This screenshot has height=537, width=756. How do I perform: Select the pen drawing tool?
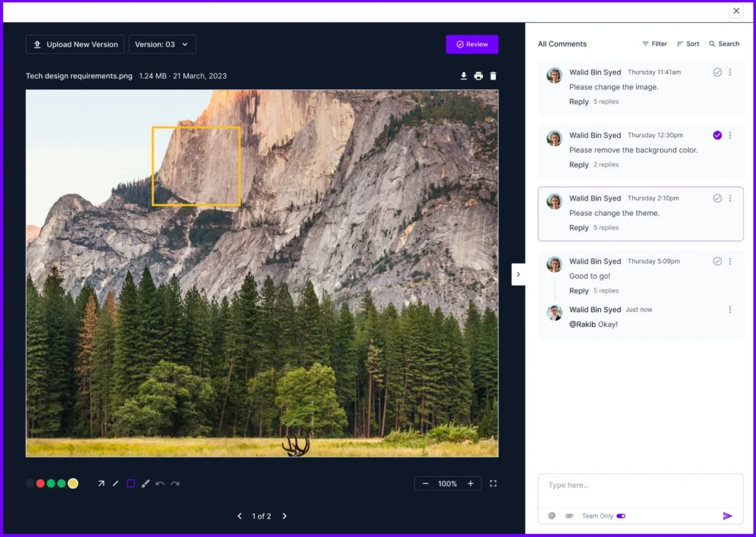(x=145, y=483)
